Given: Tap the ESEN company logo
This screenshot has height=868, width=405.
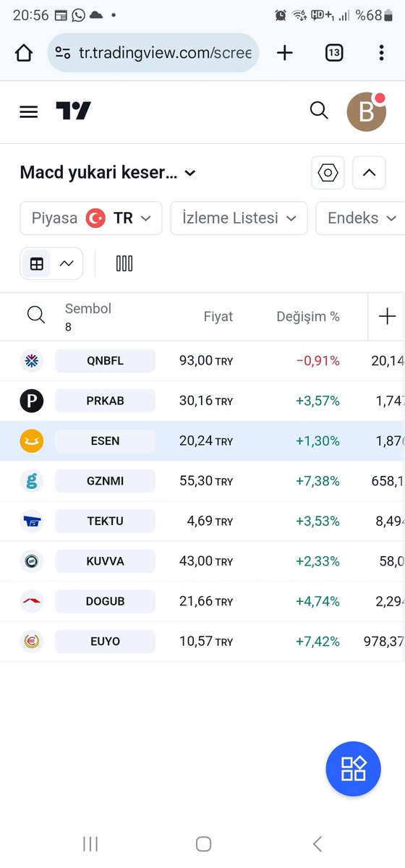Looking at the screenshot, I should [x=32, y=441].
